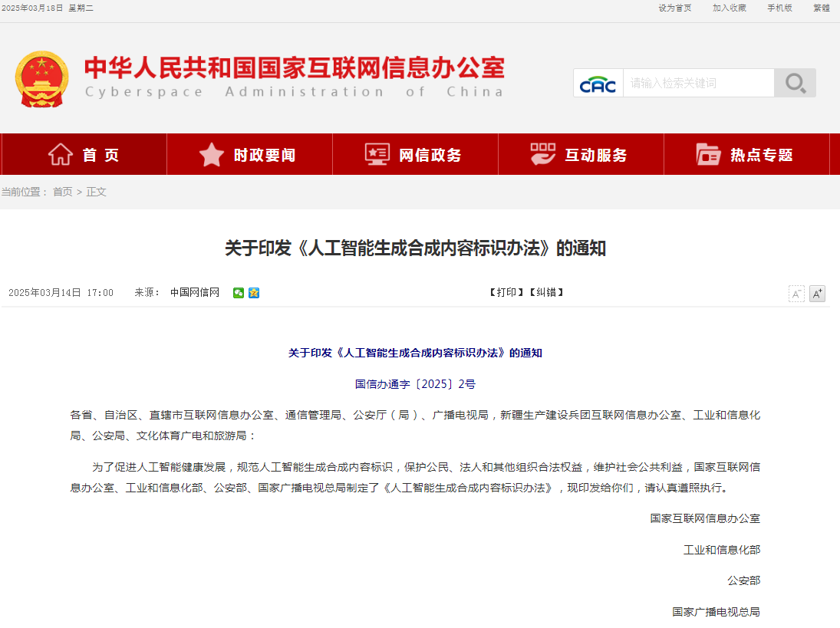Open the 首 页 navigation tab
The image size is (840, 628).
(x=84, y=154)
